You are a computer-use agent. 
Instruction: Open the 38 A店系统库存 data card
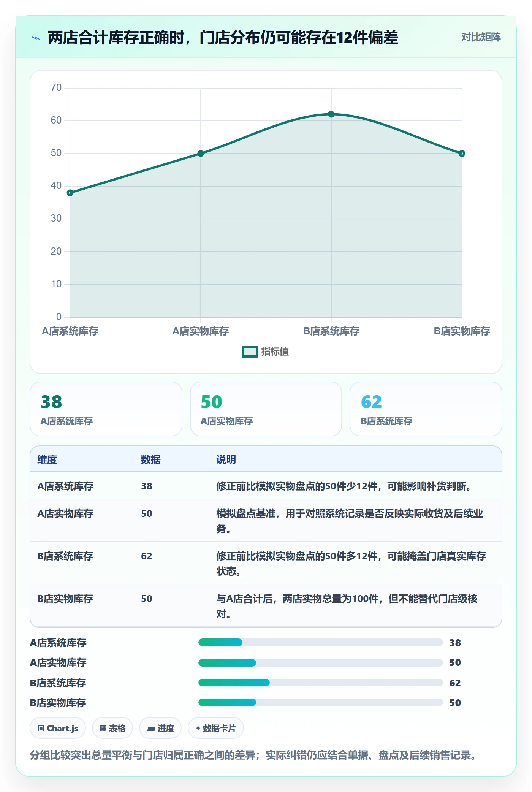(106, 409)
